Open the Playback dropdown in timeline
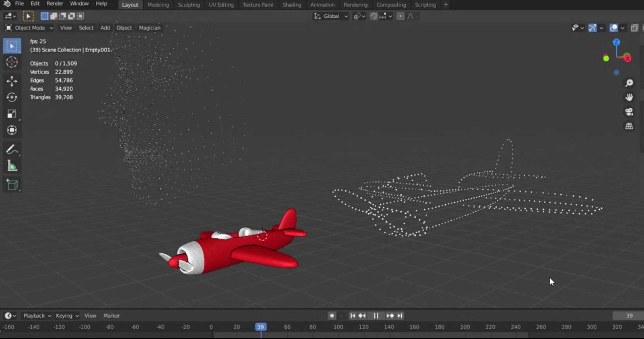644x339 pixels. point(37,316)
